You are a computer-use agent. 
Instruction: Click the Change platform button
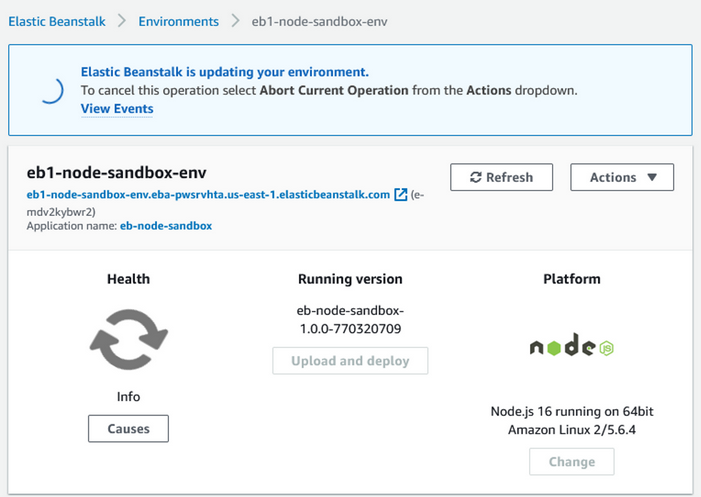coord(571,462)
